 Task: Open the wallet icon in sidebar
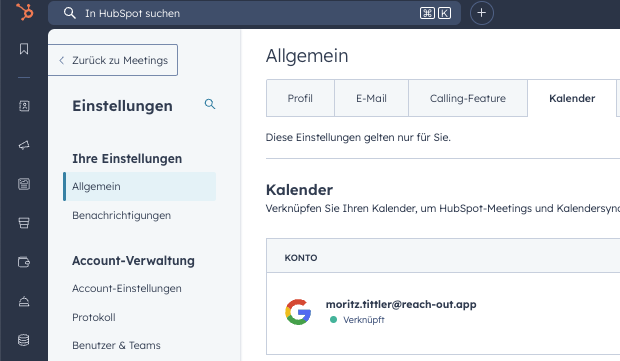pyautogui.click(x=24, y=262)
